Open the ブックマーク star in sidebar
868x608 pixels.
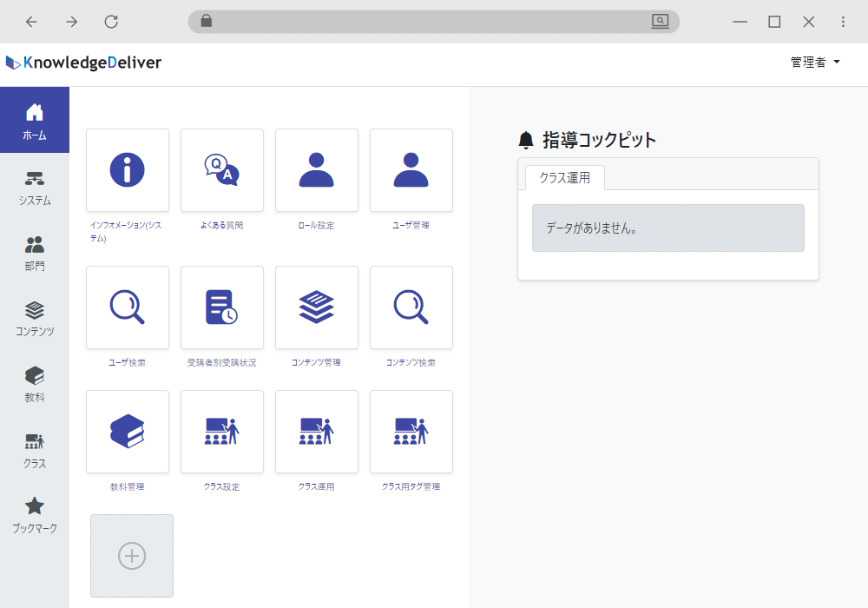[x=35, y=516]
